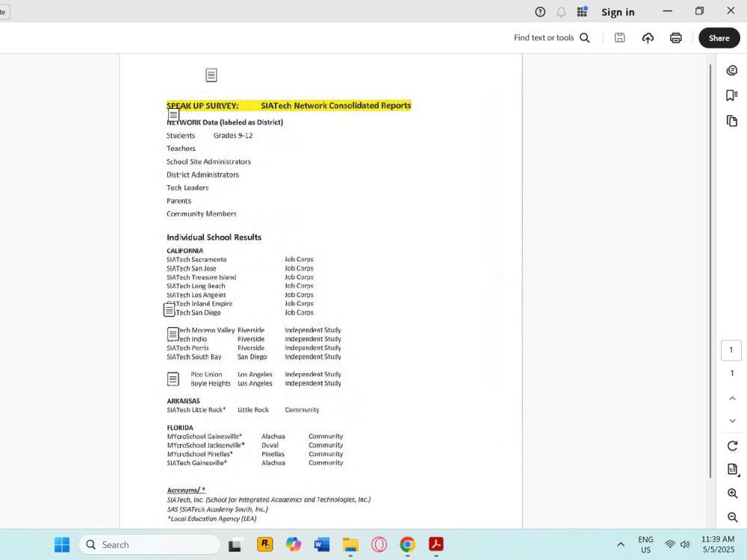This screenshot has width=747, height=560.
Task: Restore down the Acrobat window
Action: tap(699, 11)
